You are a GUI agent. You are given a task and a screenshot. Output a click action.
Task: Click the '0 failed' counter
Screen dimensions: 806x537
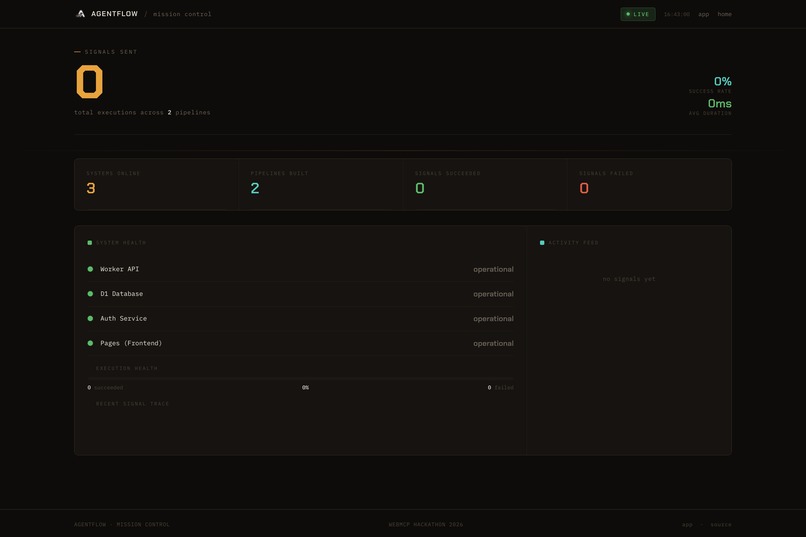point(500,387)
